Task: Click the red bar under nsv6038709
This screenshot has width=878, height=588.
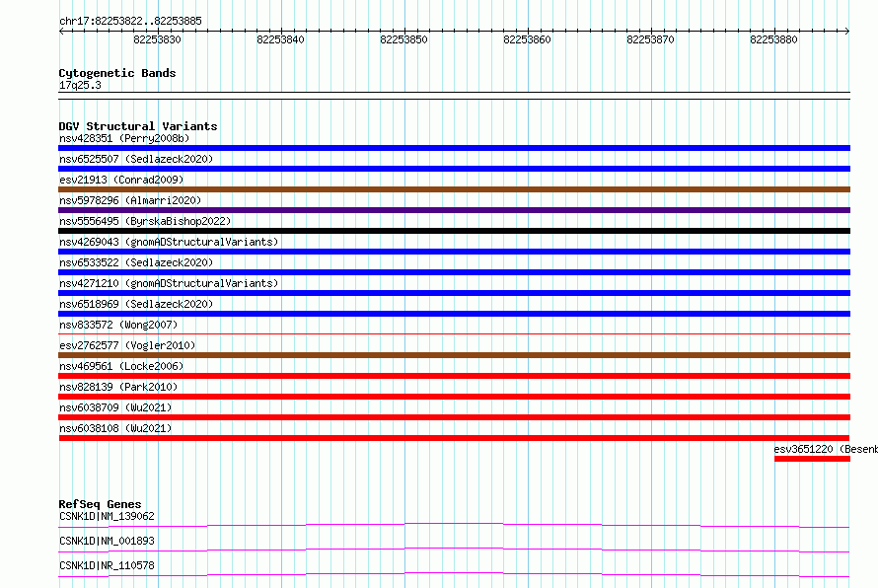Action: coord(454,417)
